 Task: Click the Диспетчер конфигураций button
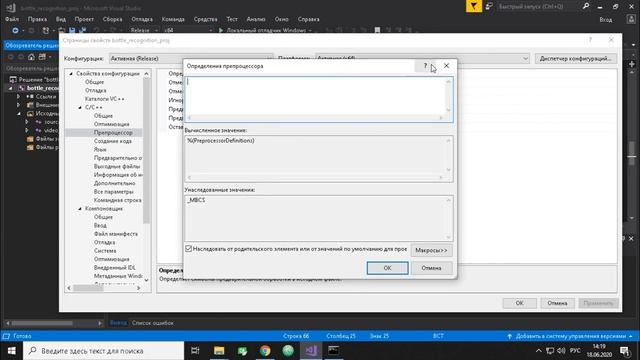(x=576, y=58)
